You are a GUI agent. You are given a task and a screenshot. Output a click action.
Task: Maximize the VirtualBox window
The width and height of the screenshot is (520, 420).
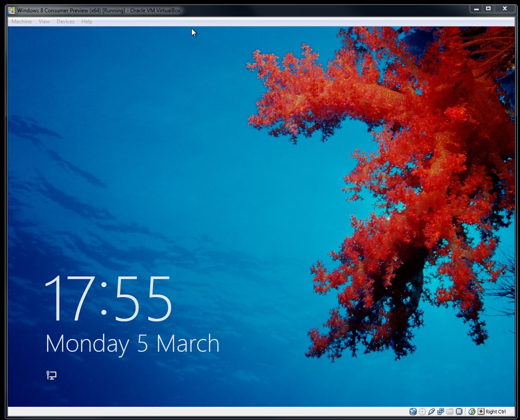pos(488,9)
